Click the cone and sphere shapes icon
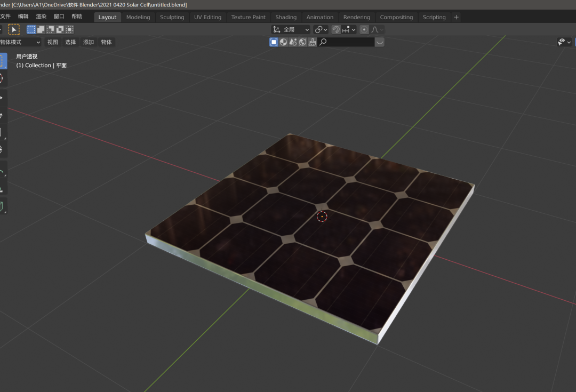 click(293, 42)
